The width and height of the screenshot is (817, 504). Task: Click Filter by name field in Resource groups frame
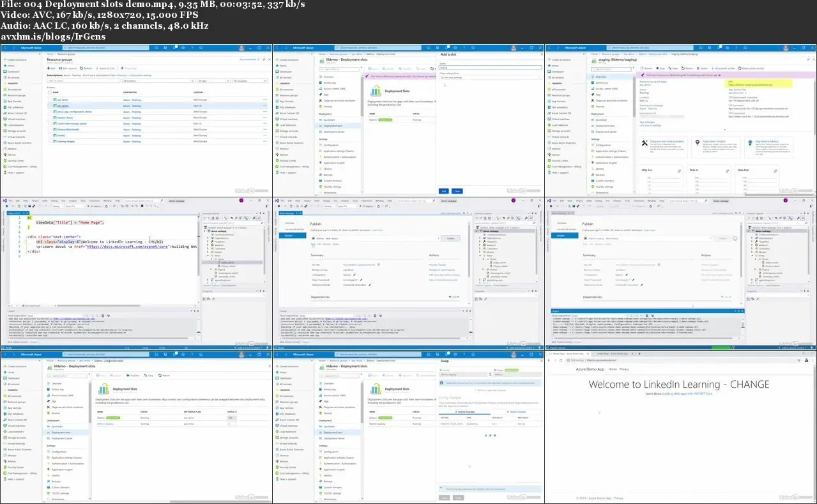[x=84, y=81]
